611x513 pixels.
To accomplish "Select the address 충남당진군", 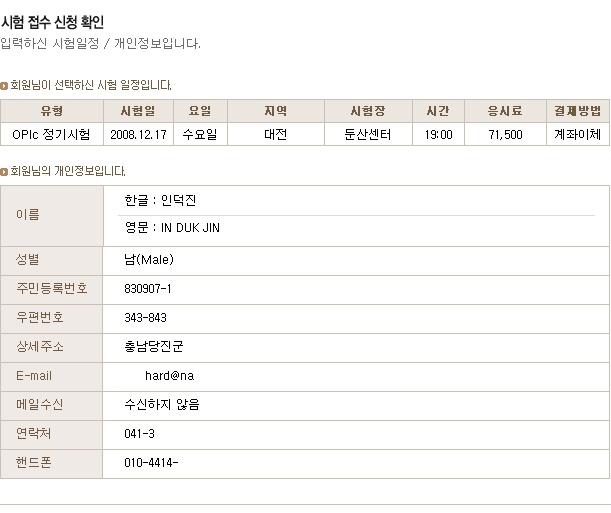I will coord(154,346).
